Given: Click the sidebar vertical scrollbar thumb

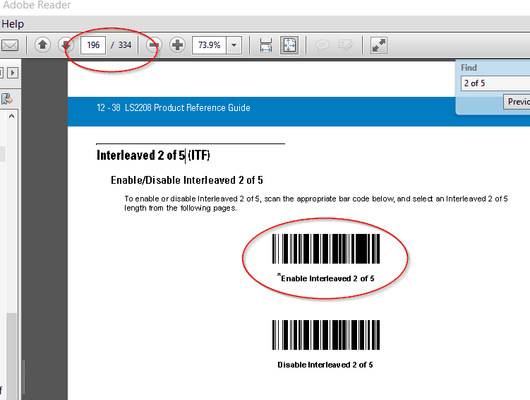Looking at the screenshot, I should pyautogui.click(x=11, y=355).
